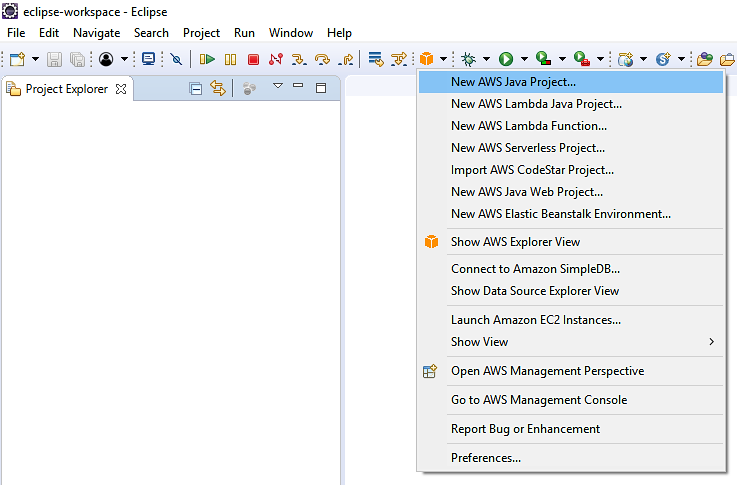The height and width of the screenshot is (485, 737).
Task: Choose New AWS Serverless Project...
Action: pyautogui.click(x=571, y=148)
